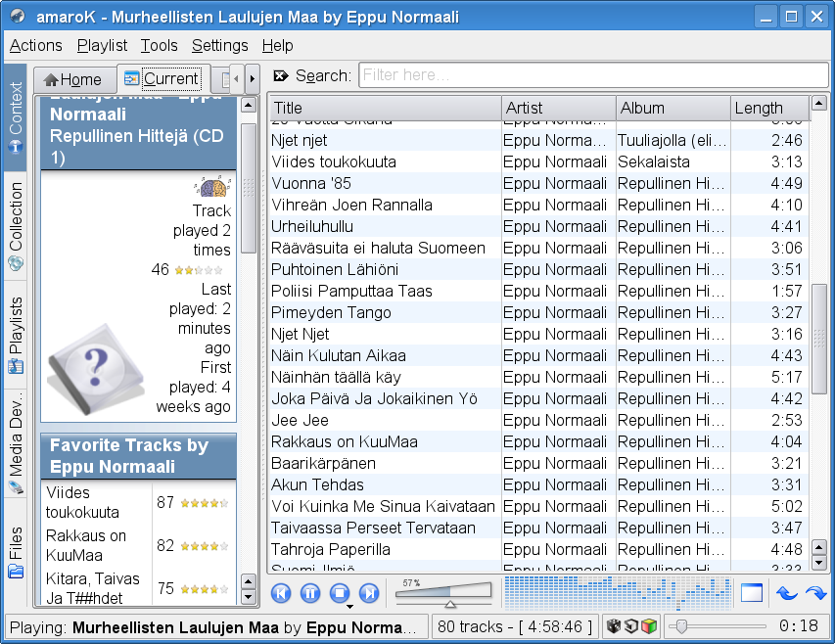Image resolution: width=835 pixels, height=644 pixels.
Task: Toggle random mode dice icon
Action: (613, 626)
